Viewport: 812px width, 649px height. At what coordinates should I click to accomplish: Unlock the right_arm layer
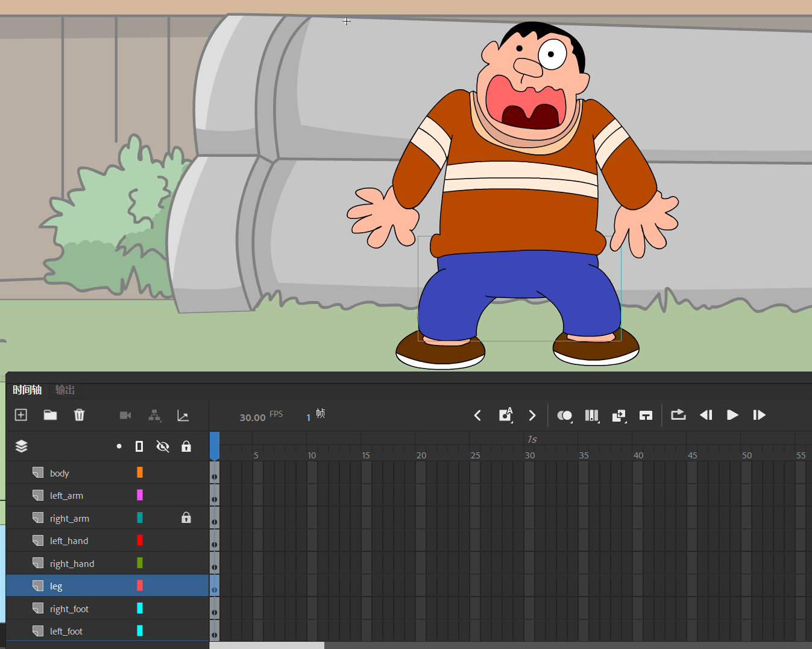pyautogui.click(x=186, y=518)
